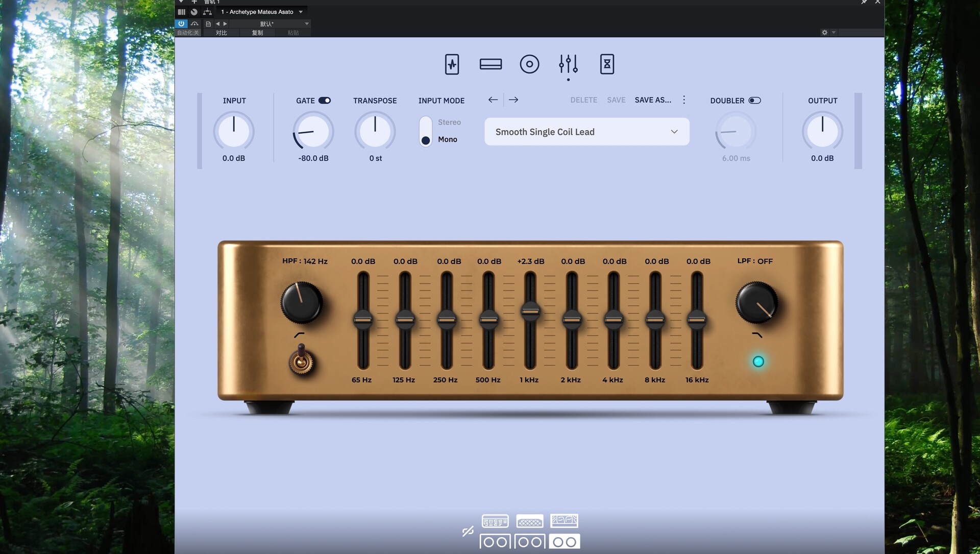980x554 pixels.
Task: Open the cab section circle icon
Action: click(529, 64)
